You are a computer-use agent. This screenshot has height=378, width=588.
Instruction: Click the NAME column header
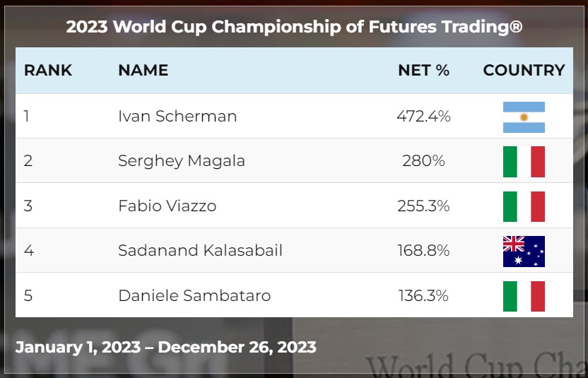click(x=143, y=71)
